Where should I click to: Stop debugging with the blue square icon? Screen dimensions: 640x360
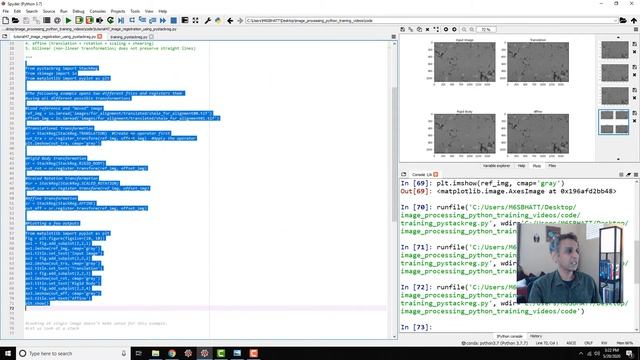click(x=173, y=20)
